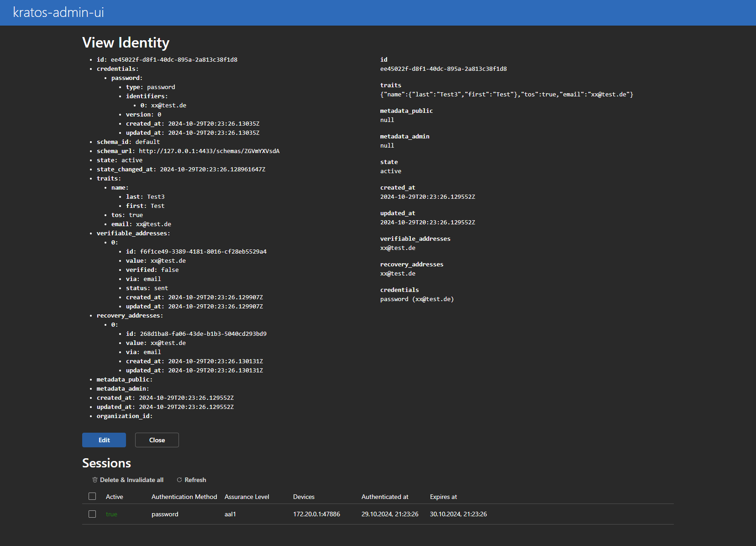Click created_at value in right panel

tap(428, 197)
